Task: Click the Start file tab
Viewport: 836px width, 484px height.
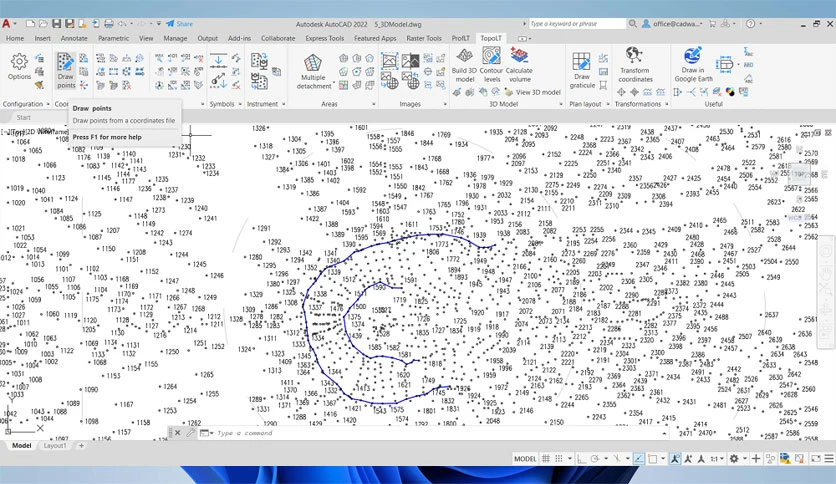Action: pos(23,117)
